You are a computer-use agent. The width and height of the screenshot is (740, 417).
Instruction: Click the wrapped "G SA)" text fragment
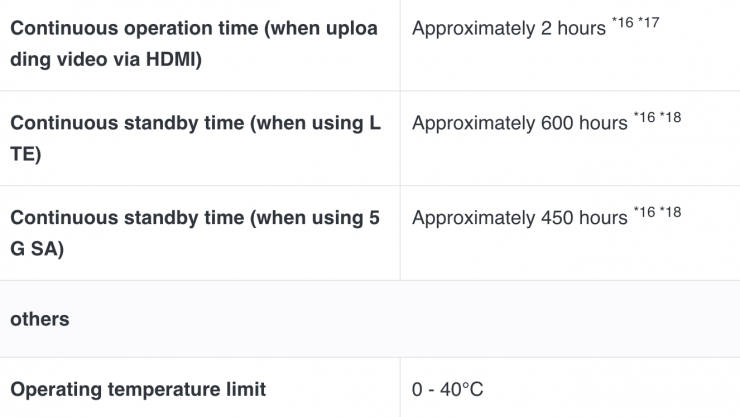coord(37,249)
